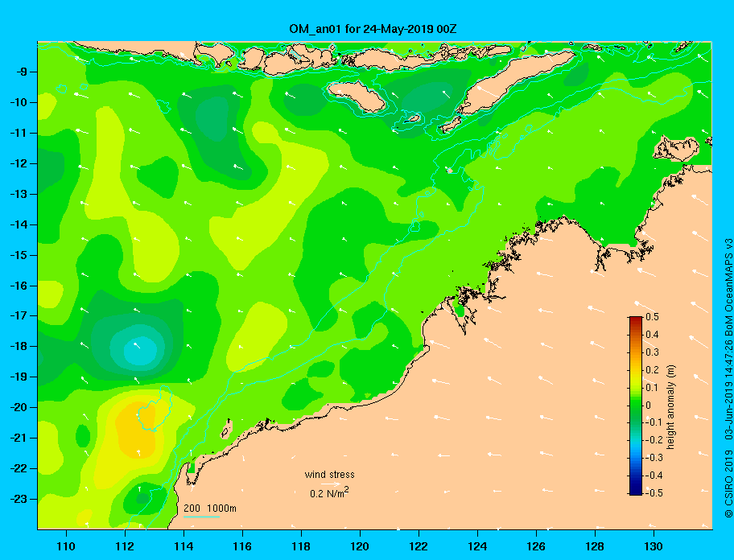Click the height anomaly color bar
This screenshot has height=560, width=734.
[x=636, y=406]
